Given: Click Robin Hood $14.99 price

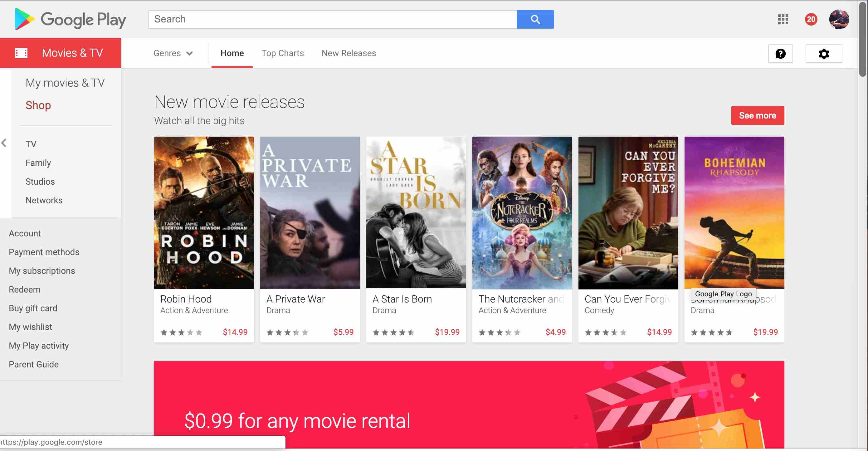Looking at the screenshot, I should coord(235,332).
